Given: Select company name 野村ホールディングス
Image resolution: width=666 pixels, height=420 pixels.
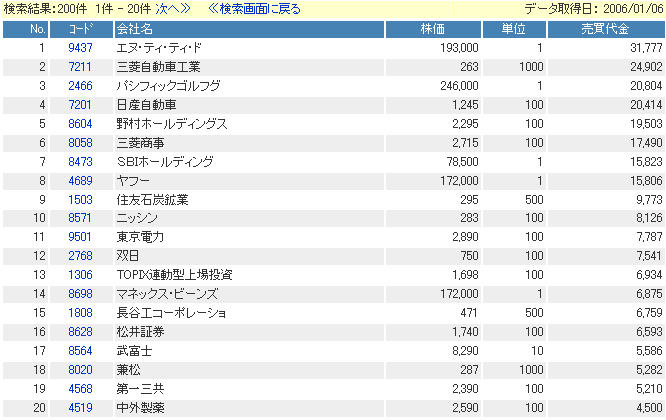Looking at the screenshot, I should click(172, 124).
